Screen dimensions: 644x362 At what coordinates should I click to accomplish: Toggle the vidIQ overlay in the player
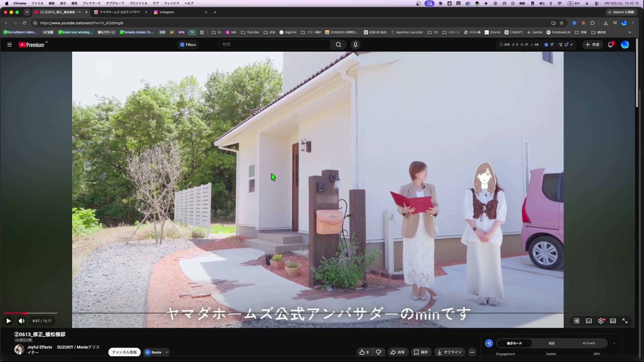click(577, 321)
